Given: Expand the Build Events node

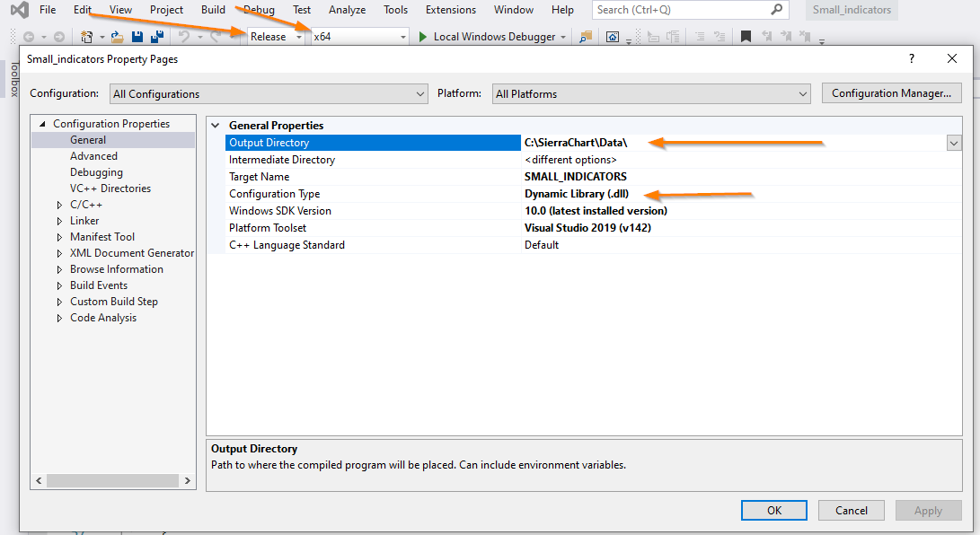Looking at the screenshot, I should click(59, 286).
